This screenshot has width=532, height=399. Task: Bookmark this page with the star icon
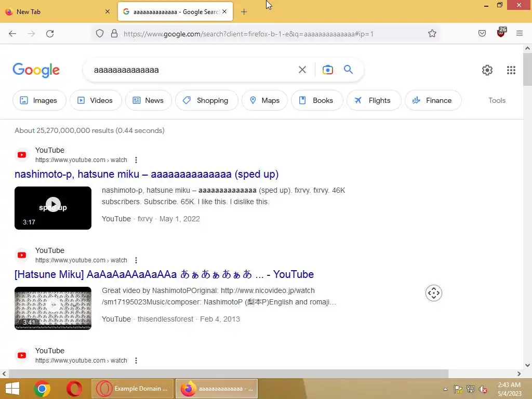tap(432, 34)
